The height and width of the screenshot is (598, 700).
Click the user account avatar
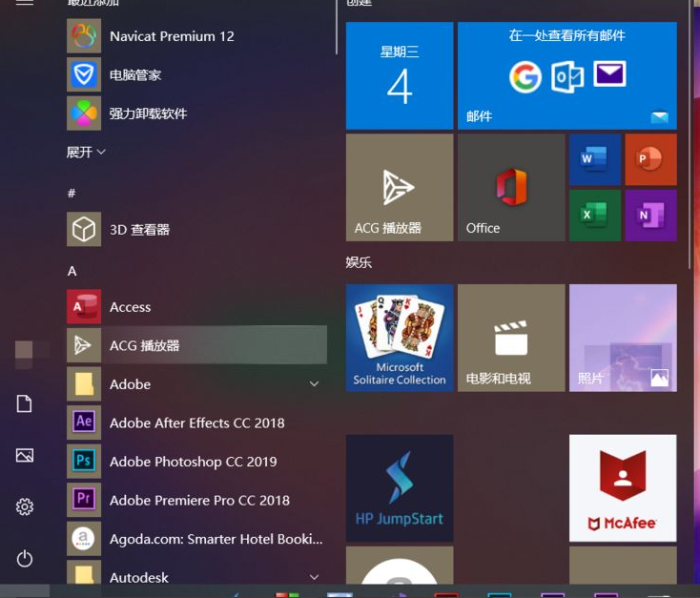(x=24, y=350)
